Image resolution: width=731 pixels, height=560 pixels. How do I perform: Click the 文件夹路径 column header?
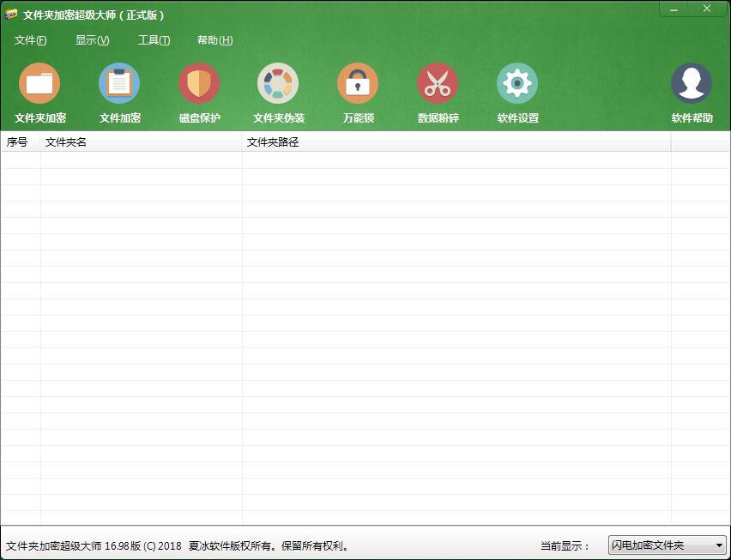[x=270, y=142]
